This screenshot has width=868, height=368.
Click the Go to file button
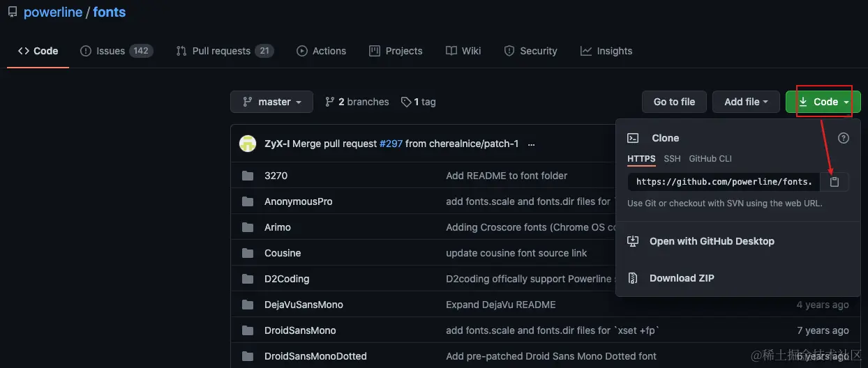(674, 102)
